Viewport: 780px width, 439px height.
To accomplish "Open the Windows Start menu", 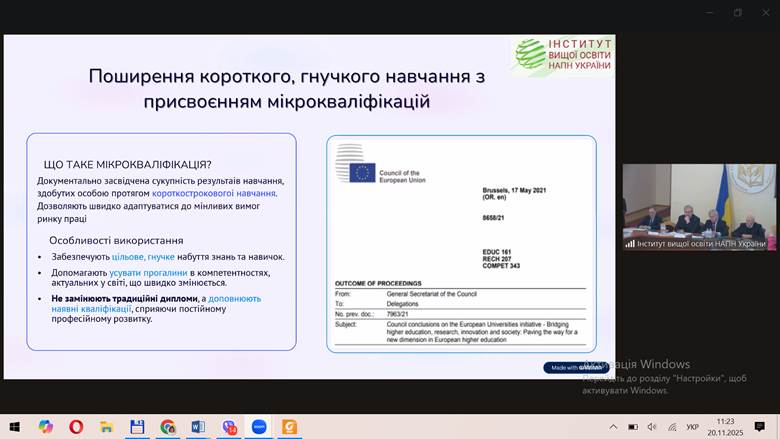I will coord(16,427).
